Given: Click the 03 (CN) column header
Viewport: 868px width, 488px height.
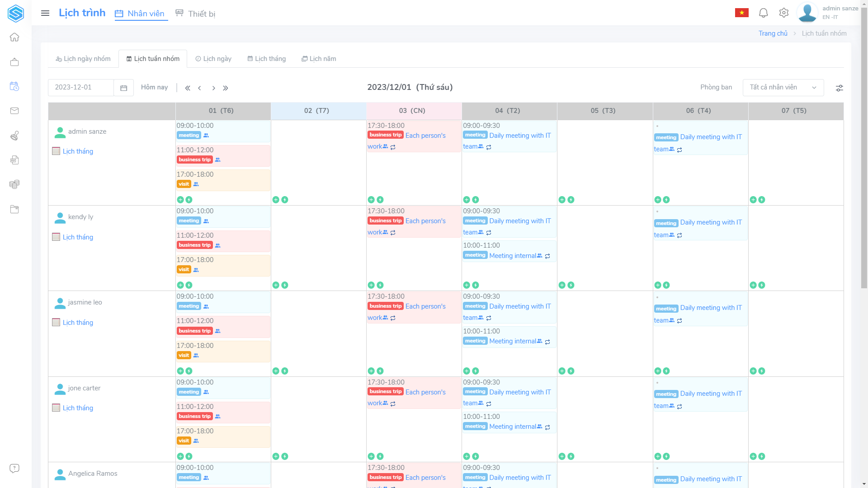Looking at the screenshot, I should (x=414, y=111).
